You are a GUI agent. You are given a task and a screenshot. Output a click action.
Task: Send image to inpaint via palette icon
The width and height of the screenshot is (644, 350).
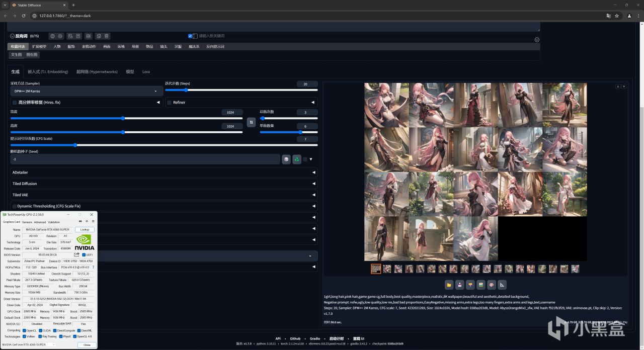click(492, 285)
